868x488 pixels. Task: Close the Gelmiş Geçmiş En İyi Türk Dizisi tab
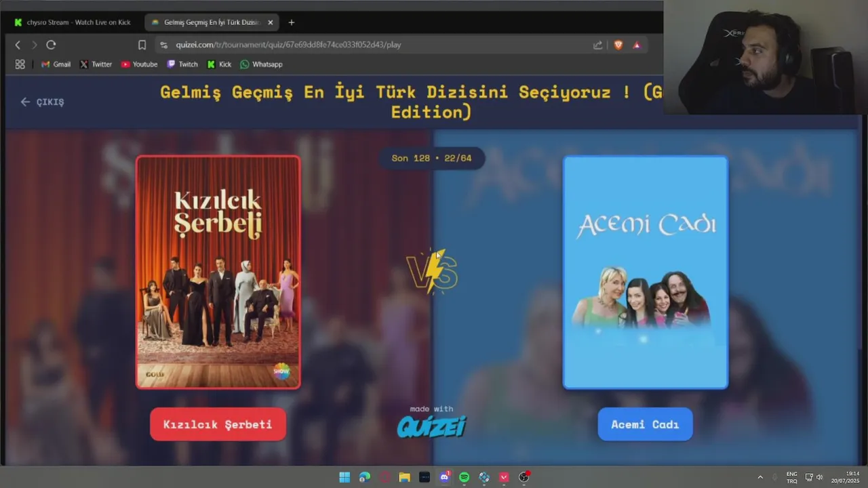(x=271, y=22)
